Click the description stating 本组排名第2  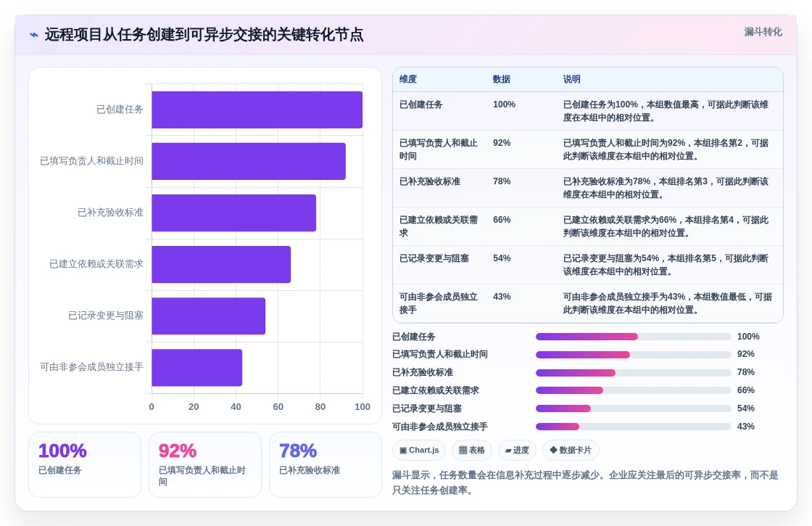[666, 149]
